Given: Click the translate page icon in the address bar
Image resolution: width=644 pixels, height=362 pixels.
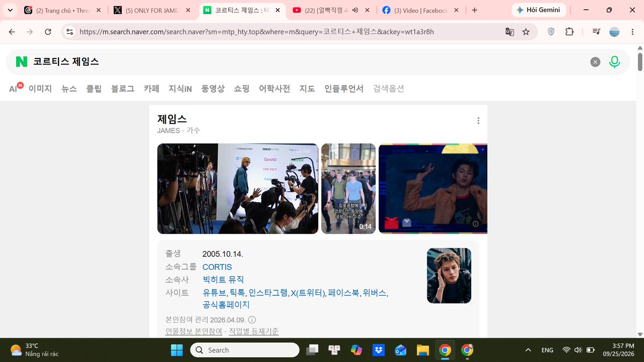Looking at the screenshot, I should 510,32.
